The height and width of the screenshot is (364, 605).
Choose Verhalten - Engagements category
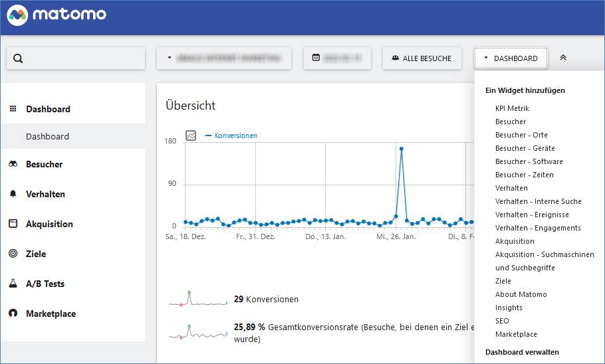click(538, 228)
